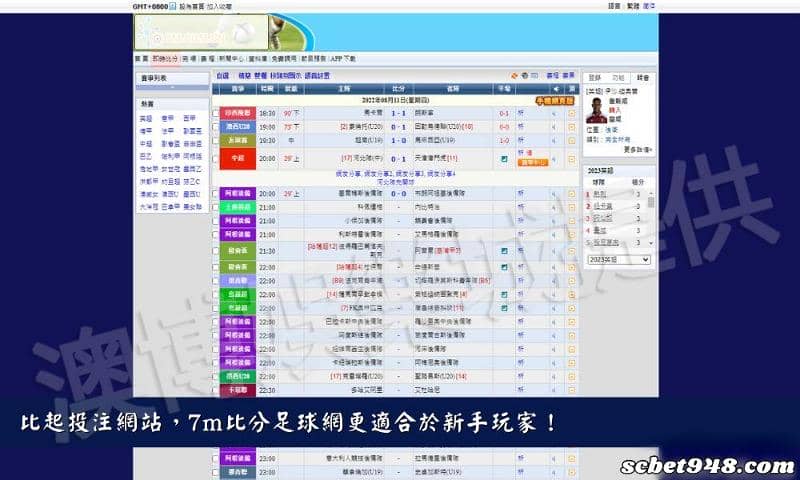
Task: Click the 賽程 link beside the toolbar icons
Action: [552, 75]
